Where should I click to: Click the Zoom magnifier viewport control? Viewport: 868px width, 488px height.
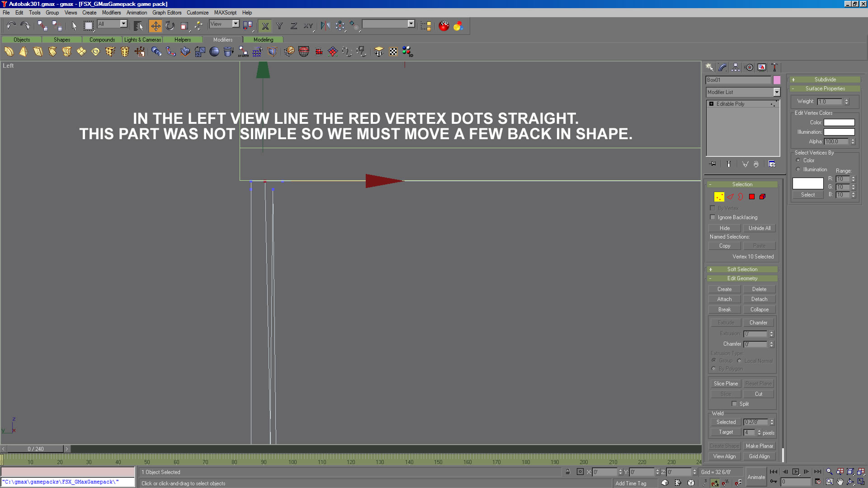click(829, 472)
